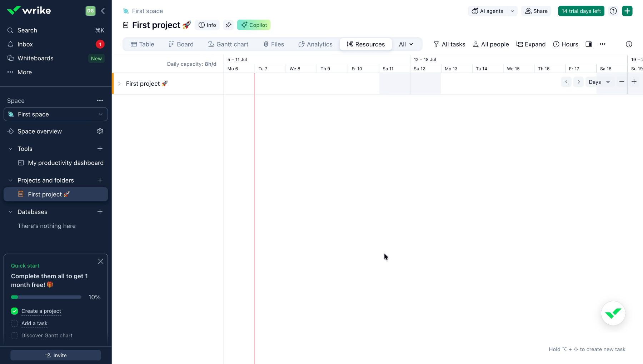Open Whiteboards
The height and width of the screenshot is (364, 643).
56,58
